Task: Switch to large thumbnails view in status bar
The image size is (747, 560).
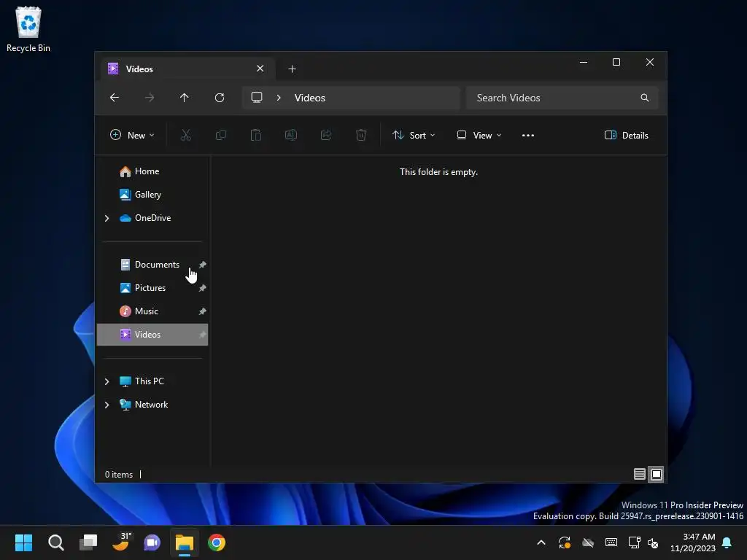Action: 657,474
